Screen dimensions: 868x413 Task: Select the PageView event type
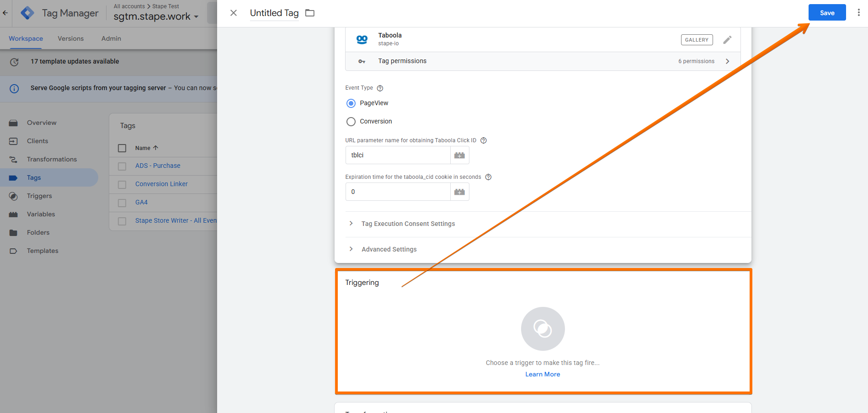pos(351,103)
